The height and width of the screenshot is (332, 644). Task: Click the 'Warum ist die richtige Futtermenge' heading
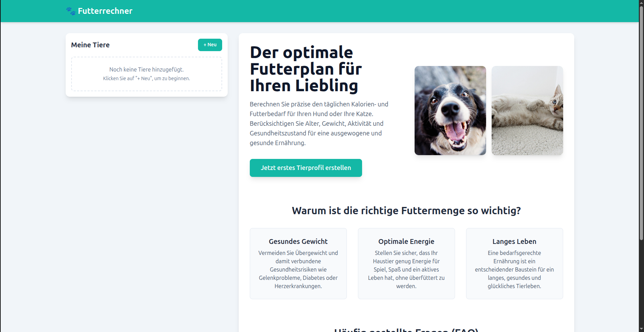406,210
